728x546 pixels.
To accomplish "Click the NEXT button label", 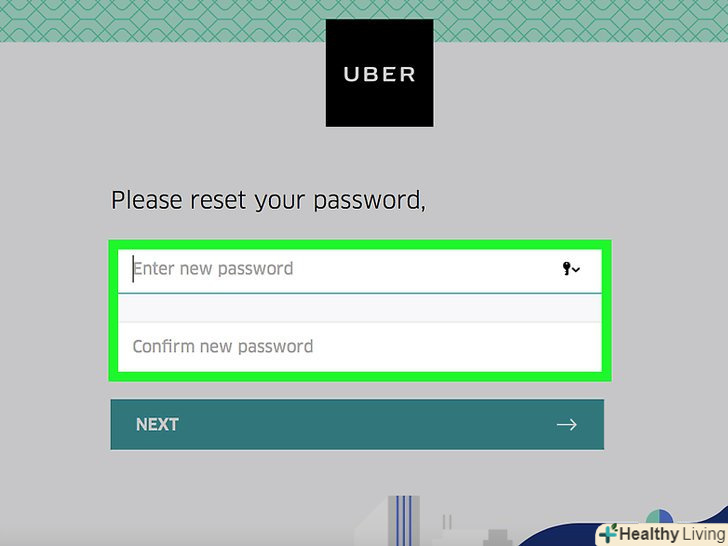I will point(157,424).
